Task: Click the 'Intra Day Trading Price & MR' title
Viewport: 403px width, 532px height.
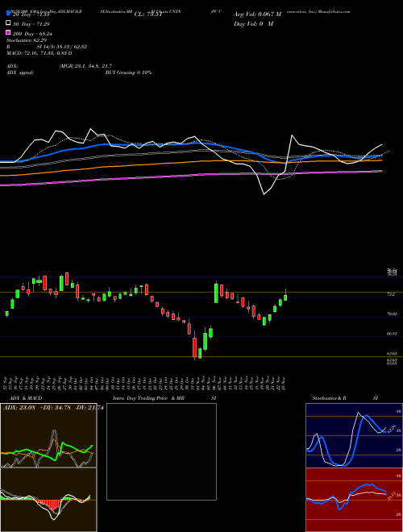Action: [148, 398]
